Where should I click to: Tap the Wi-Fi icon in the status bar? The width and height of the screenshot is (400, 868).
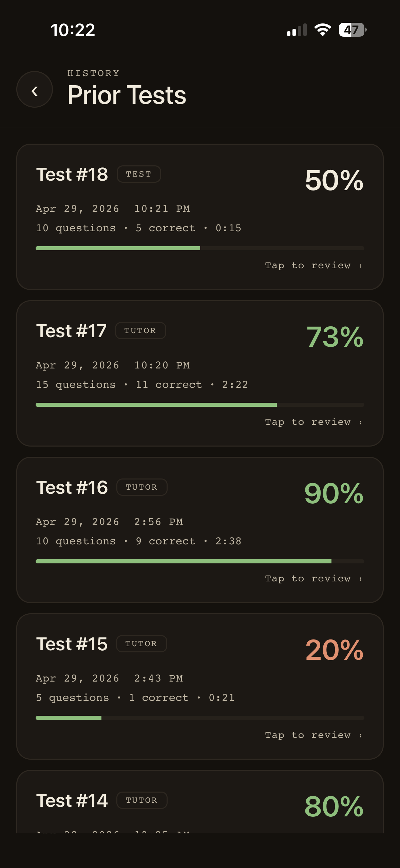point(322,30)
